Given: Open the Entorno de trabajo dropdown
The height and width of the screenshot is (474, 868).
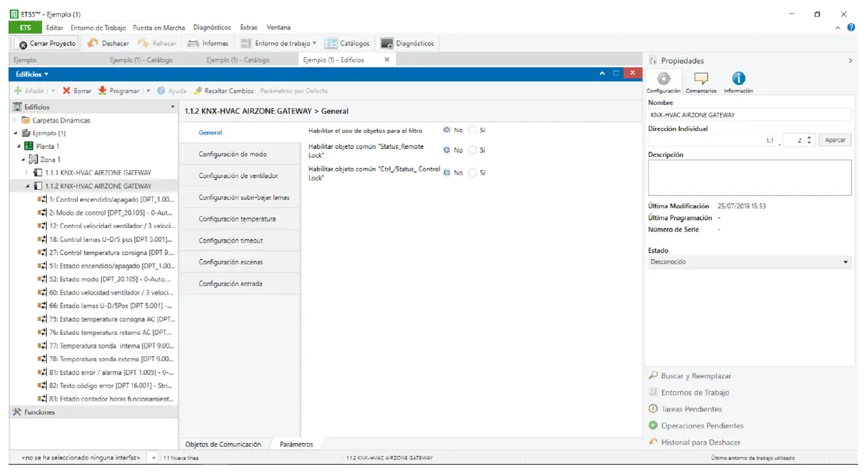Looking at the screenshot, I should [279, 44].
